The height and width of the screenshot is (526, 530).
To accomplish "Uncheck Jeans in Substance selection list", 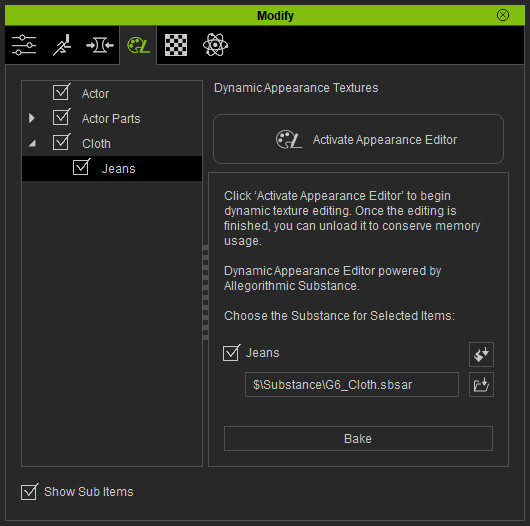I will (x=232, y=353).
